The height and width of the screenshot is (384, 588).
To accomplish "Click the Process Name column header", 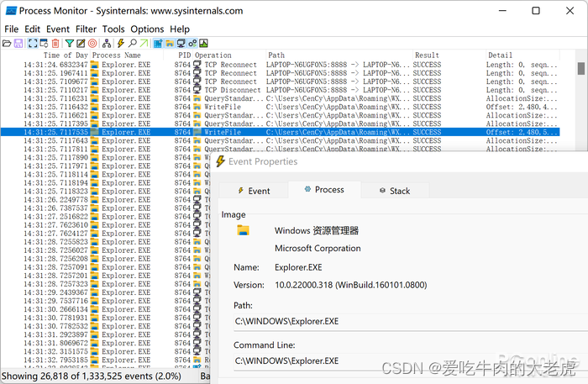I will pyautogui.click(x=116, y=55).
